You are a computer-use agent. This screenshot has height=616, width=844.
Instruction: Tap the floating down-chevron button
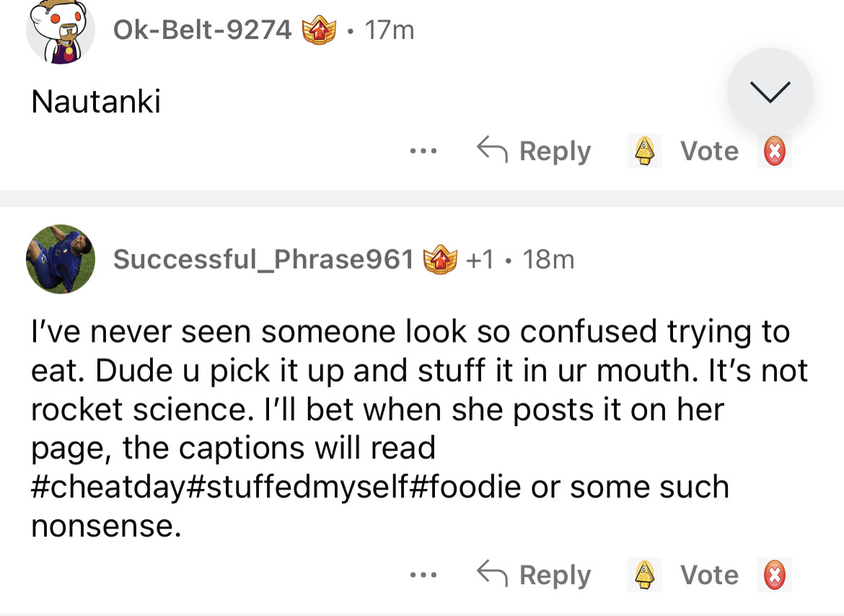click(770, 92)
